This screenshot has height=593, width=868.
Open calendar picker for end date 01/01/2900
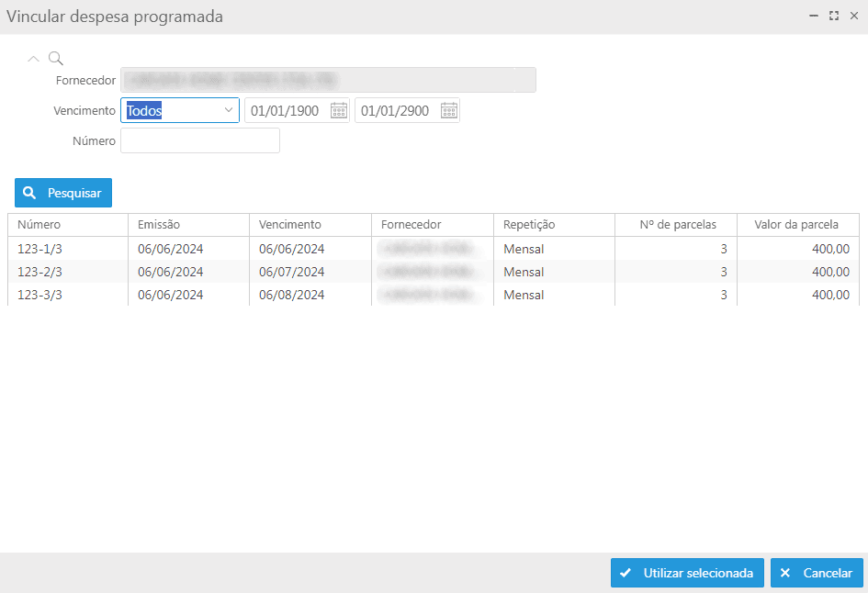click(x=449, y=111)
